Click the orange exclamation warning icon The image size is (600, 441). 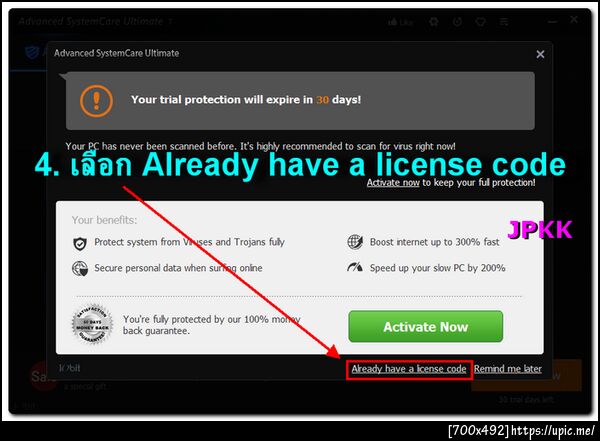[x=96, y=101]
